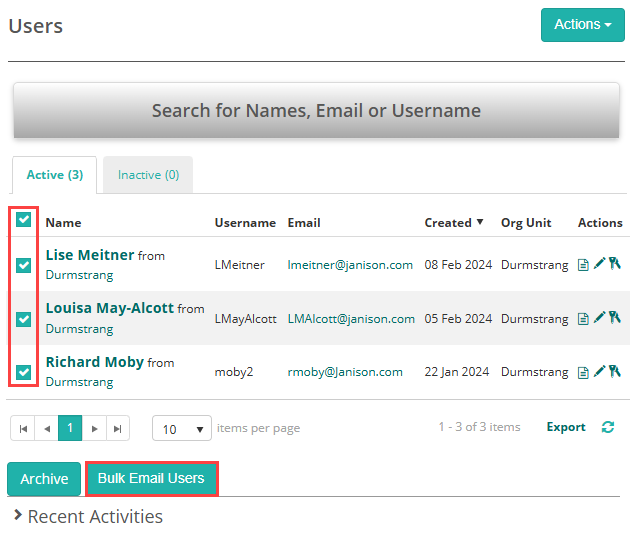Uncheck the select-all checkbox in table header

click(24, 221)
